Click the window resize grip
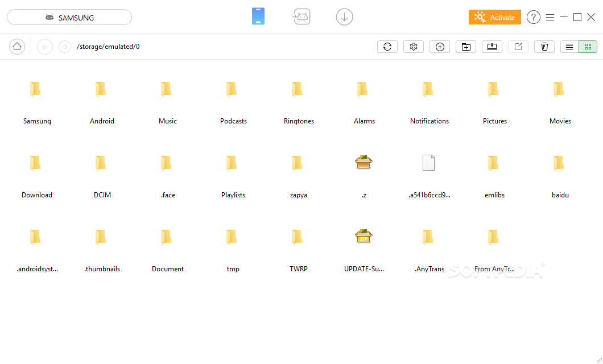Viewport: 603px width, 364px height. (x=600, y=360)
